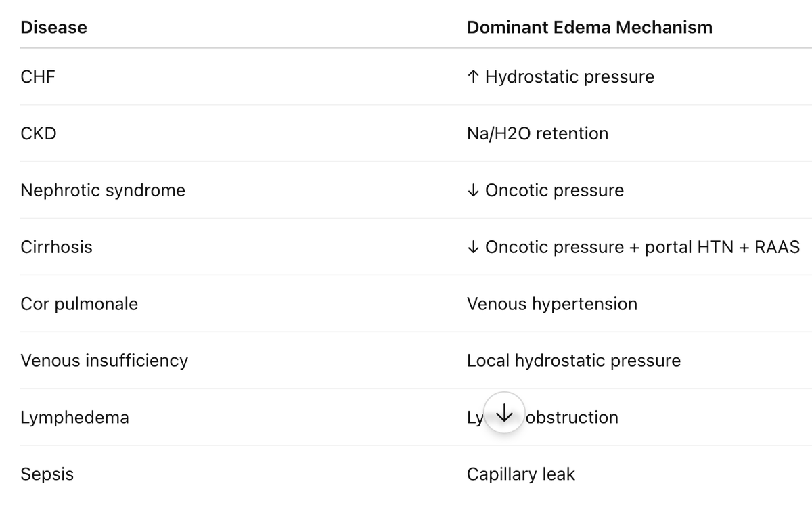
Task: Select the Local hydrostatic pressure text
Action: click(x=574, y=361)
